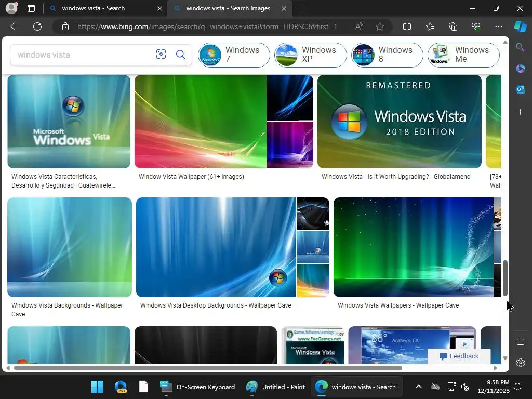532x399 pixels.
Task: Open Browser essentials heart icon
Action: pos(476,26)
